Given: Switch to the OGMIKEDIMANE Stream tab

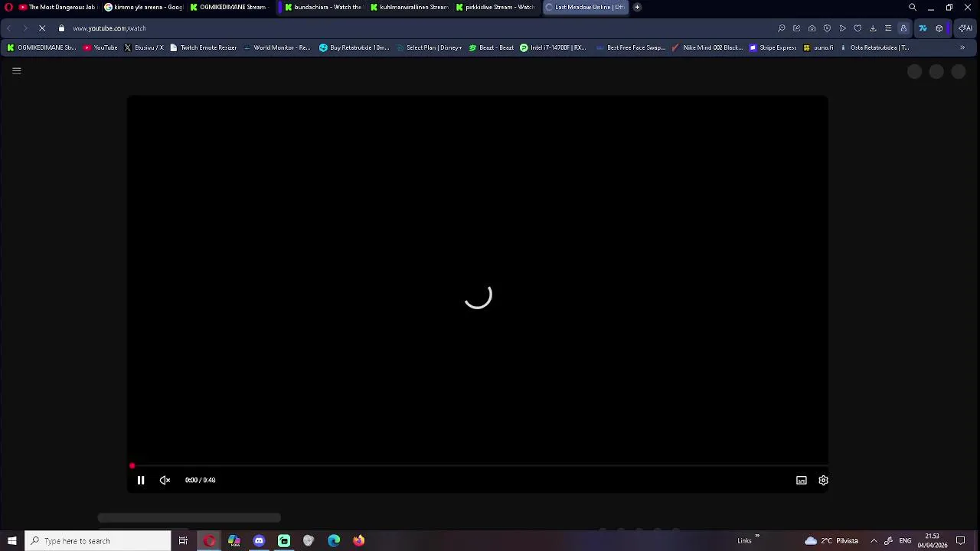Looking at the screenshot, I should [x=230, y=7].
